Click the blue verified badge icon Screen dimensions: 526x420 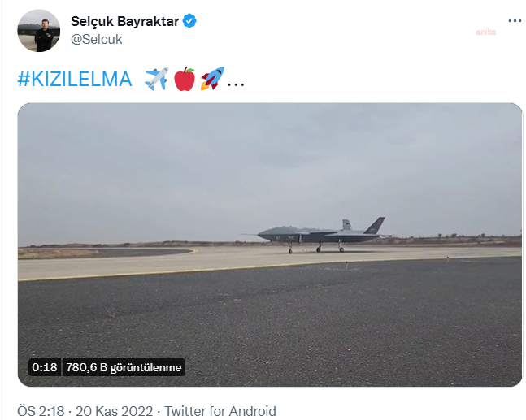[189, 21]
